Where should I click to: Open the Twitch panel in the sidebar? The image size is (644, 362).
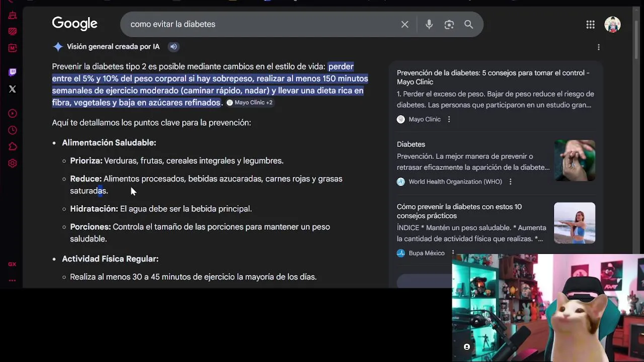pos(13,72)
